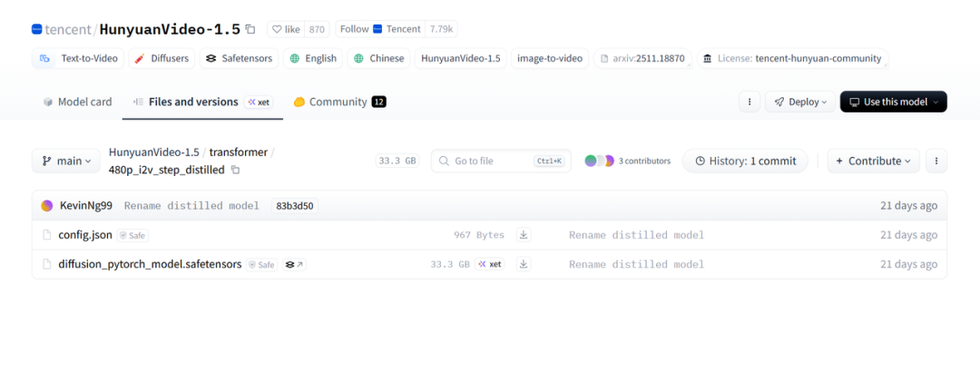Open the 3 contributors list
Screen dimensions: 980x372
[x=628, y=161]
